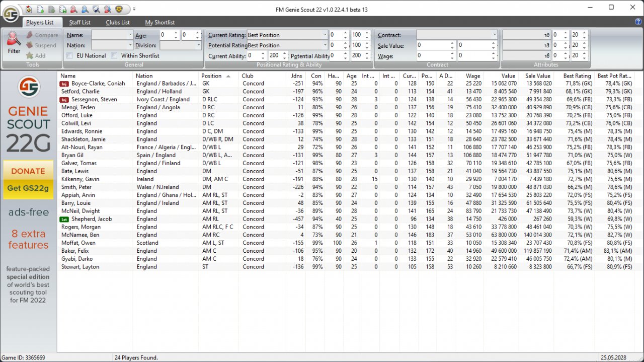
Task: Switch to the My Shortlist tab
Action: coord(160,22)
